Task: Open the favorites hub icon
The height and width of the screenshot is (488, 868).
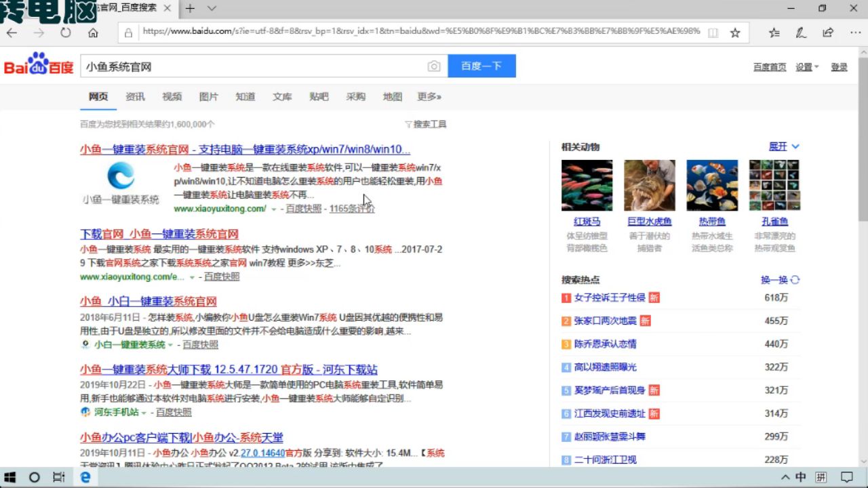Action: point(774,33)
